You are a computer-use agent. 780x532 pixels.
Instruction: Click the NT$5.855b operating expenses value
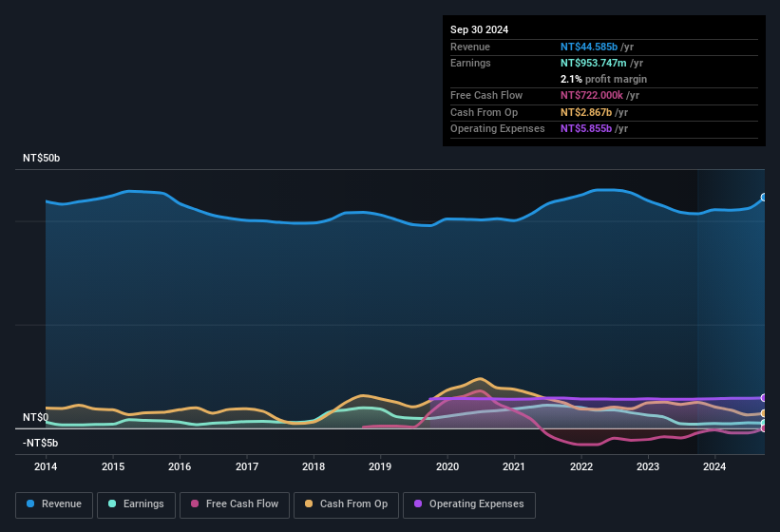tap(586, 128)
